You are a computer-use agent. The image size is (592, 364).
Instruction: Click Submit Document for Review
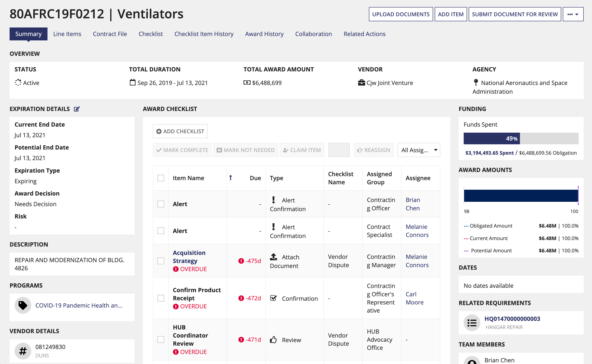tap(515, 14)
